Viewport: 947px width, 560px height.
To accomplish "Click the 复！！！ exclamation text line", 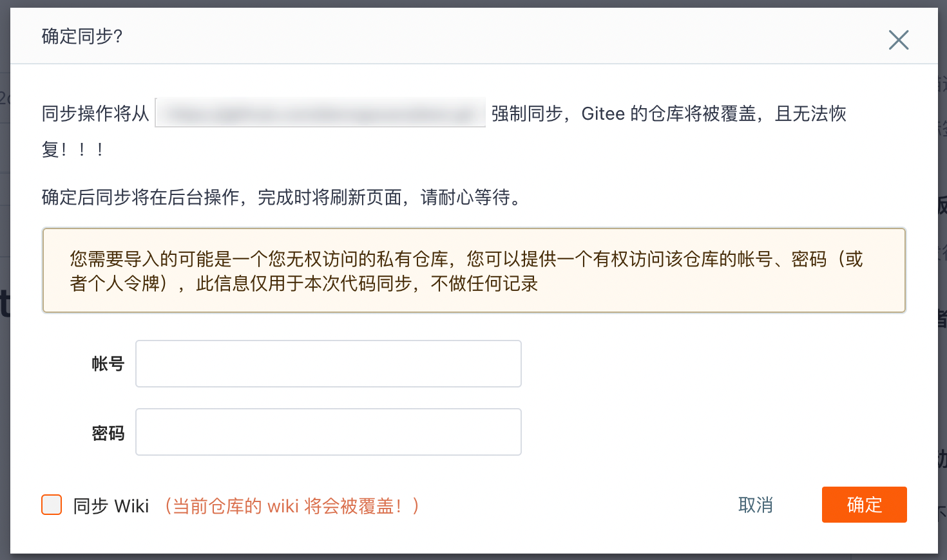I will 73,150.
